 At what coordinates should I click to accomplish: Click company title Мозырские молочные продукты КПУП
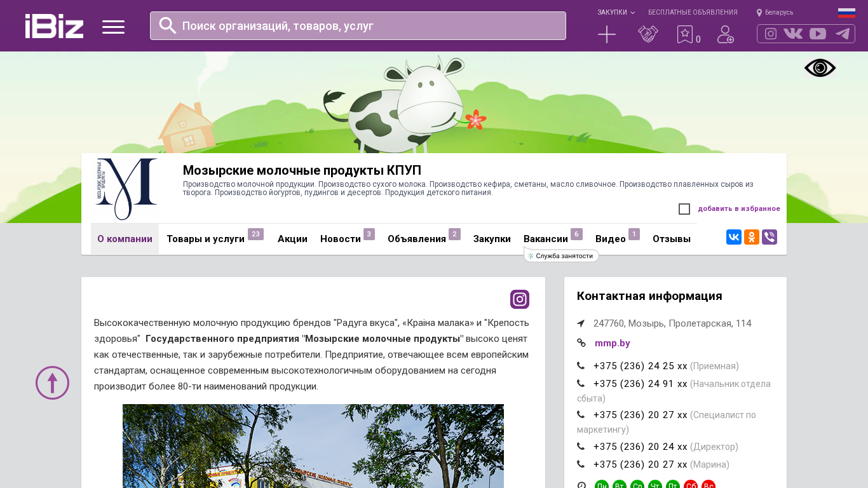coord(302,170)
